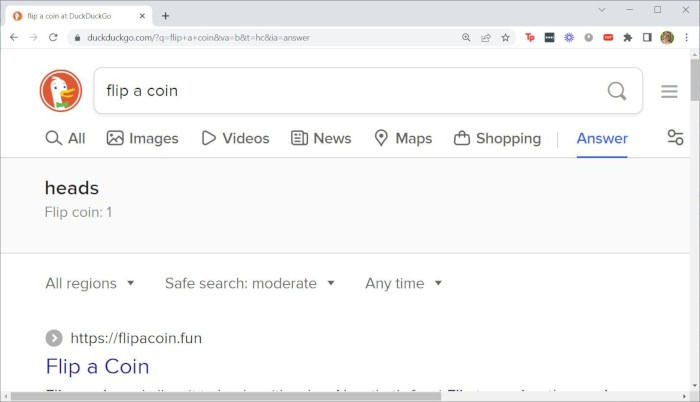Click the 'Flip coin: 1' text
700x402 pixels.
[78, 212]
